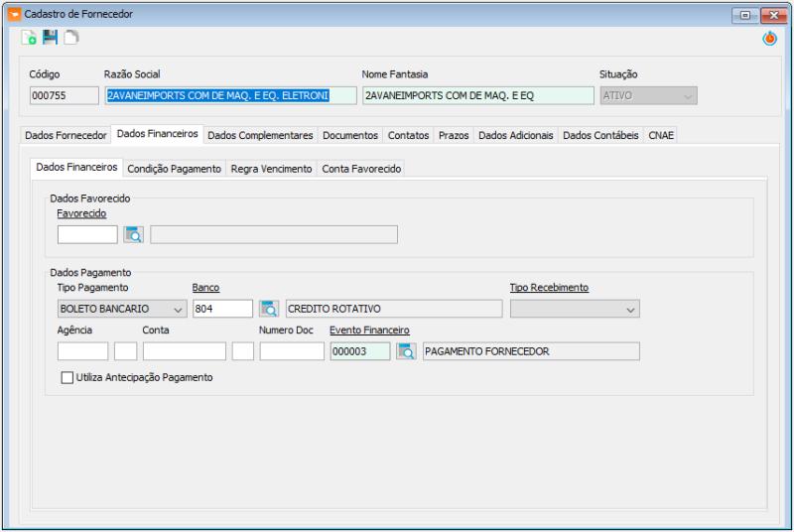Click the Razão Social text field

[231, 95]
